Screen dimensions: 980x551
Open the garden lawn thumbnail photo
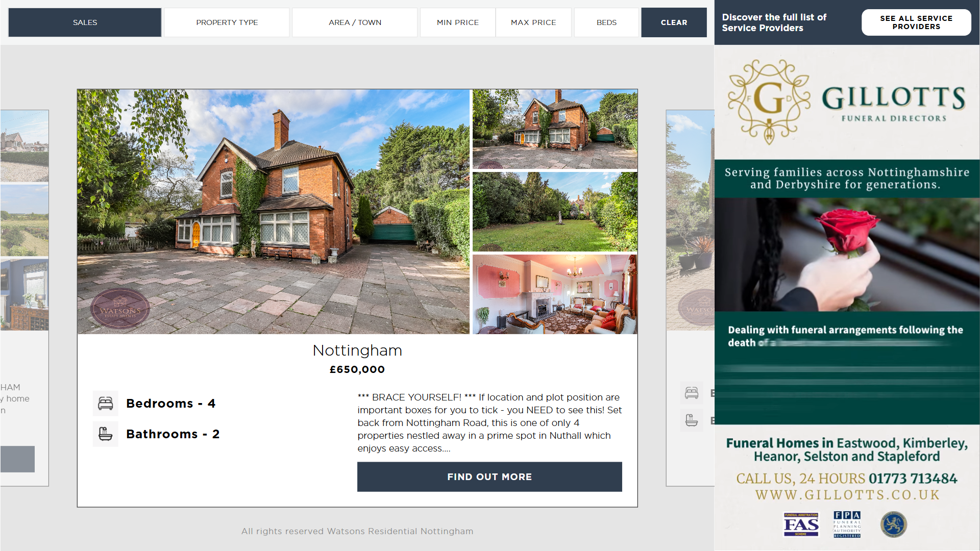[x=555, y=212]
